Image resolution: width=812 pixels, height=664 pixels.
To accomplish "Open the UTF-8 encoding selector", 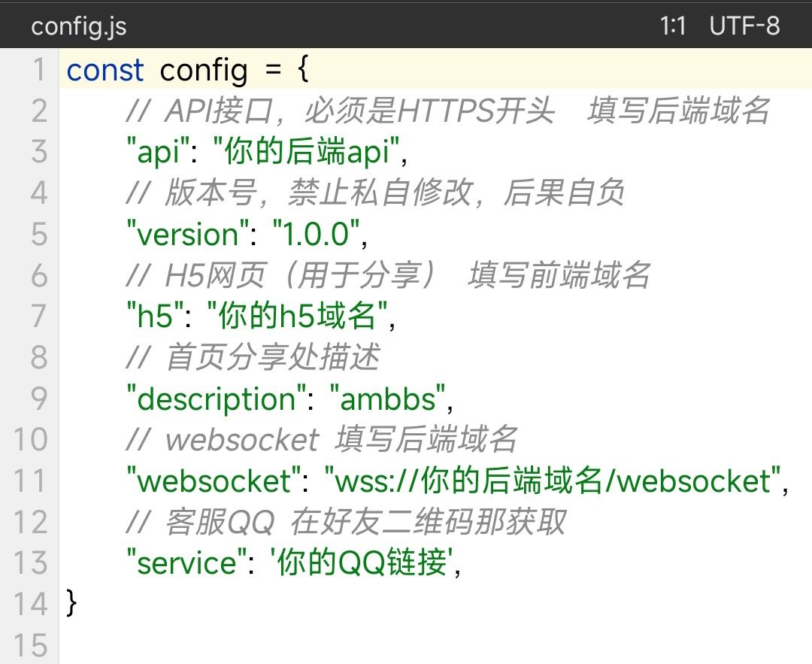I will point(744,27).
